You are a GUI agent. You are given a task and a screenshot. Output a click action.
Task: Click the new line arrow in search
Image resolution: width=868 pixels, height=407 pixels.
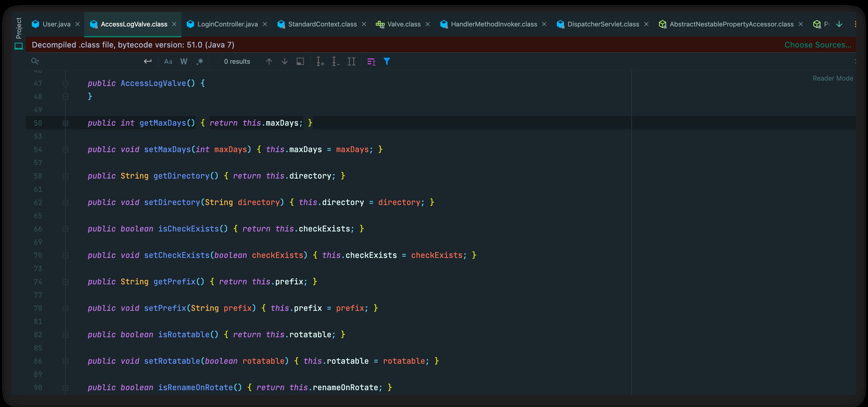tap(147, 61)
